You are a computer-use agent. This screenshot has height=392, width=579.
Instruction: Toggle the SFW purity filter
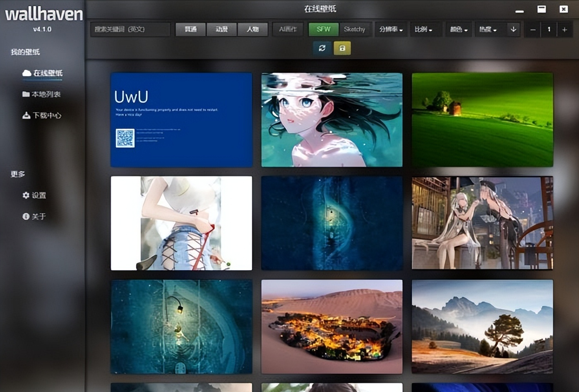(x=323, y=29)
